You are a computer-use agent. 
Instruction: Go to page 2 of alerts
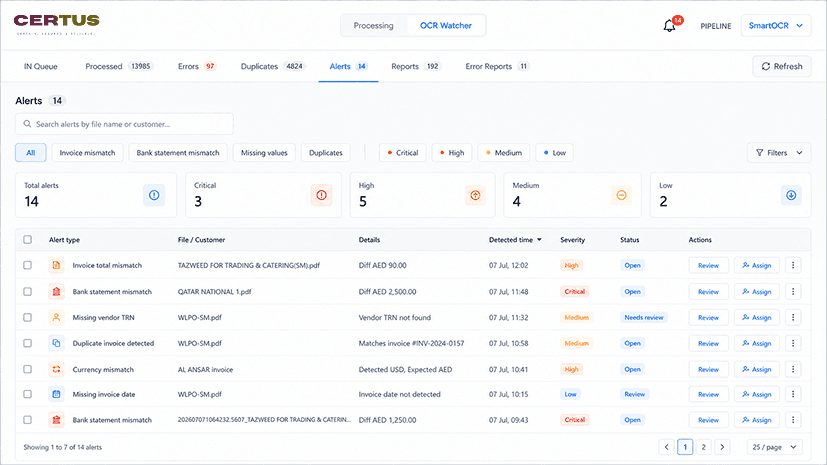(704, 447)
